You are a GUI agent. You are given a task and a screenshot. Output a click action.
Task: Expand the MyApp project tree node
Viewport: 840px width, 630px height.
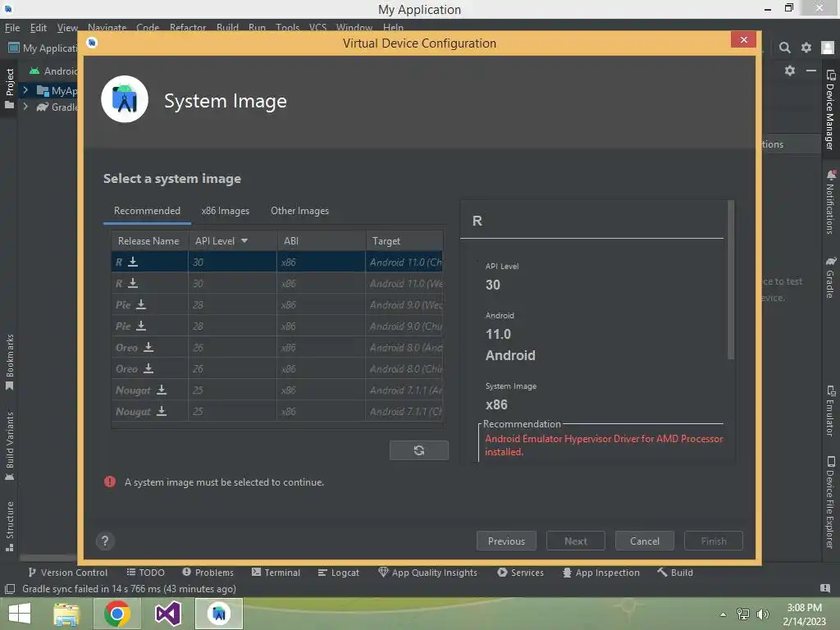pos(25,90)
